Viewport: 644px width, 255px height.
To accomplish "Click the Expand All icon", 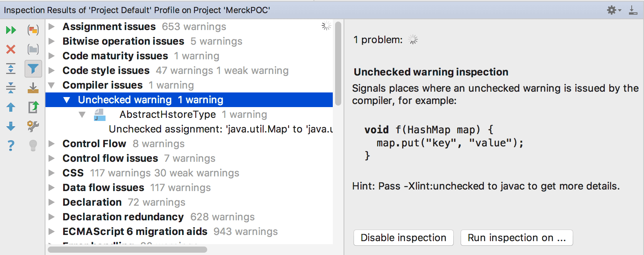I will (11, 69).
